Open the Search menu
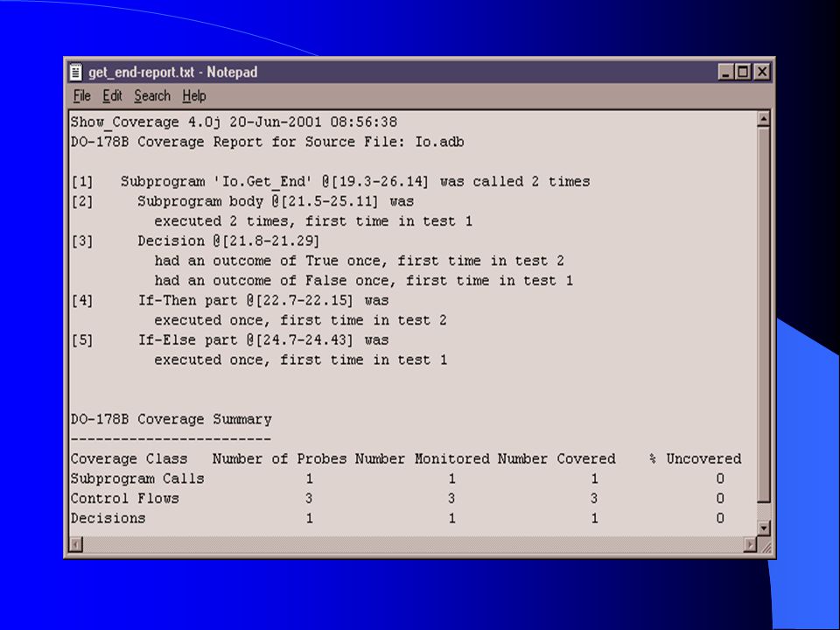Screen dimensions: 840x630 [152, 96]
